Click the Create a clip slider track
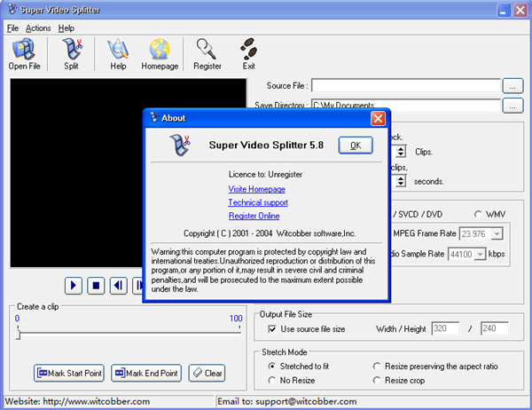This screenshot has height=410, width=532. (129, 331)
